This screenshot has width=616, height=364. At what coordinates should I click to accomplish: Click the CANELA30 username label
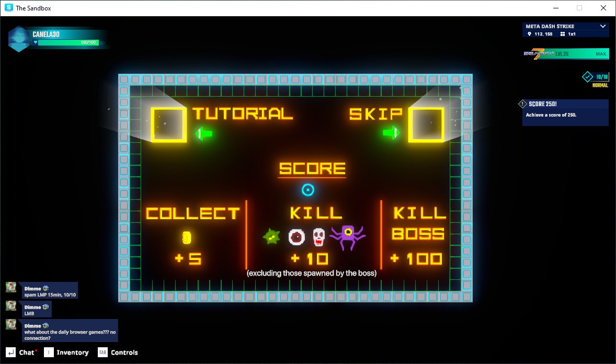46,34
